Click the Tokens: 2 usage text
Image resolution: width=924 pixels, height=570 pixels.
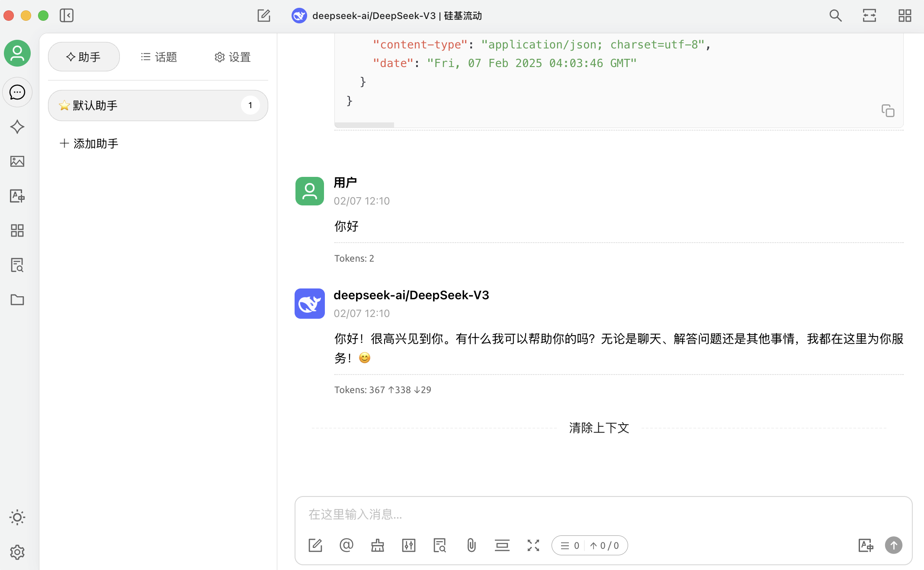point(354,258)
